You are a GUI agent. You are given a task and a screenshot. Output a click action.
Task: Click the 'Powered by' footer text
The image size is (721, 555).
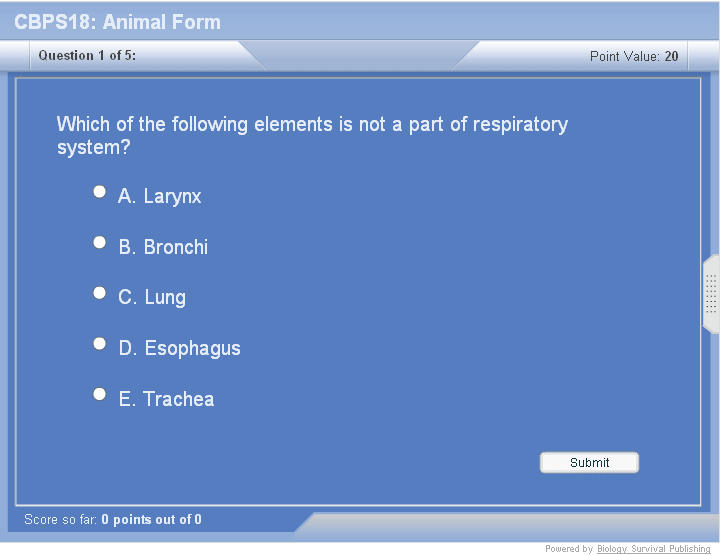[x=569, y=549]
